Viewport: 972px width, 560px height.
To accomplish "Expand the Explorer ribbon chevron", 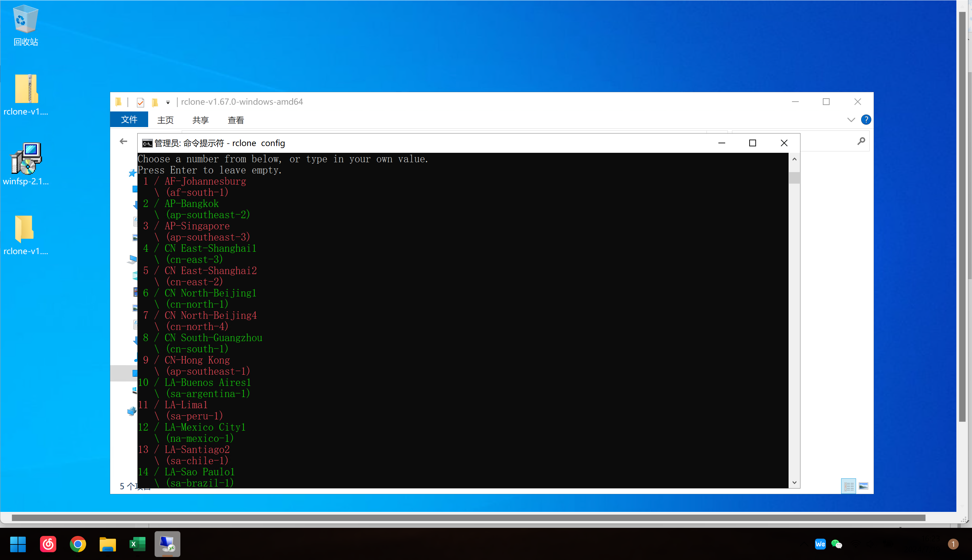I will click(x=851, y=120).
